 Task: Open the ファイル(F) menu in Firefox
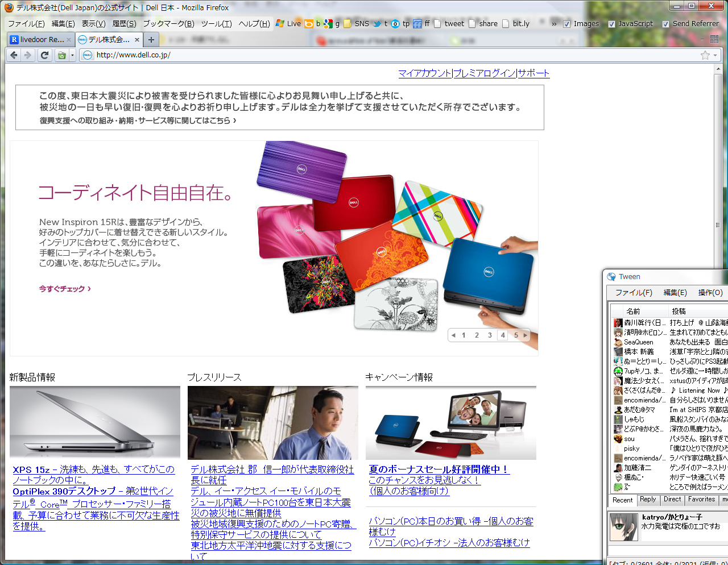[x=26, y=24]
